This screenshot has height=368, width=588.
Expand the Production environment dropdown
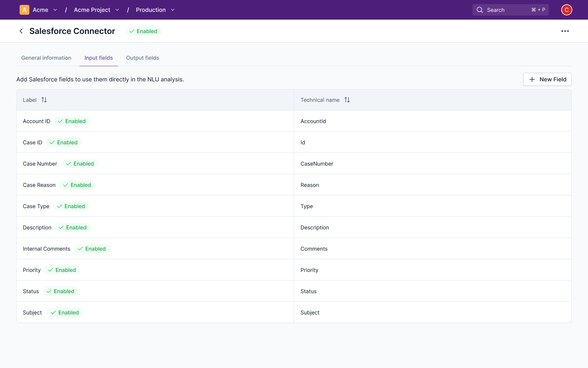pos(173,10)
